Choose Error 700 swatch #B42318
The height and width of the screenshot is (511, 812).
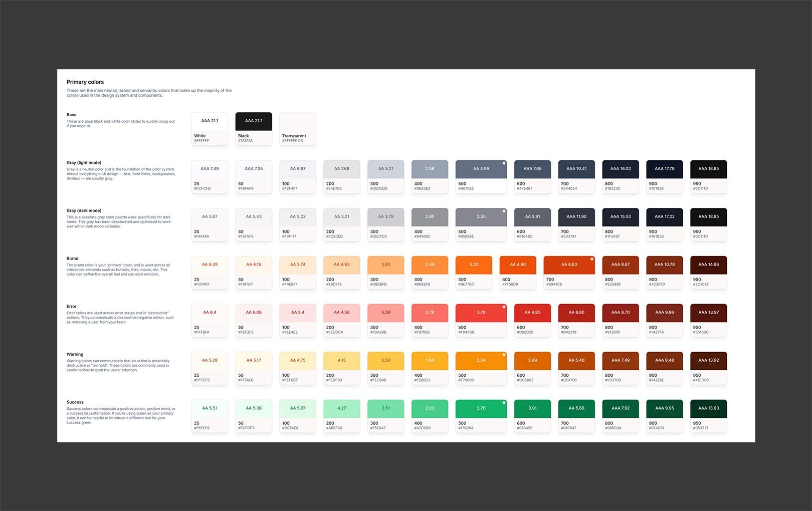tap(576, 320)
